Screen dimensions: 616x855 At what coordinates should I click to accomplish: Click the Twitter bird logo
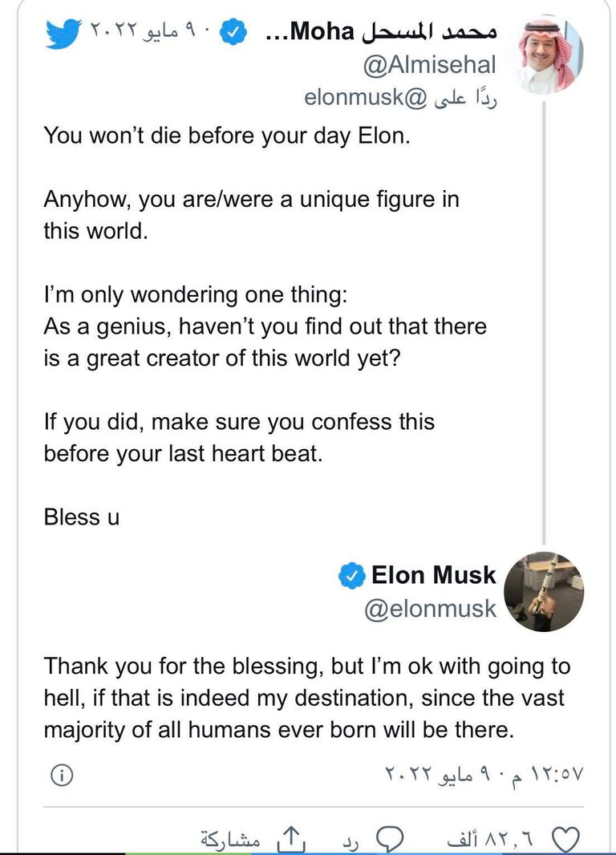(63, 32)
